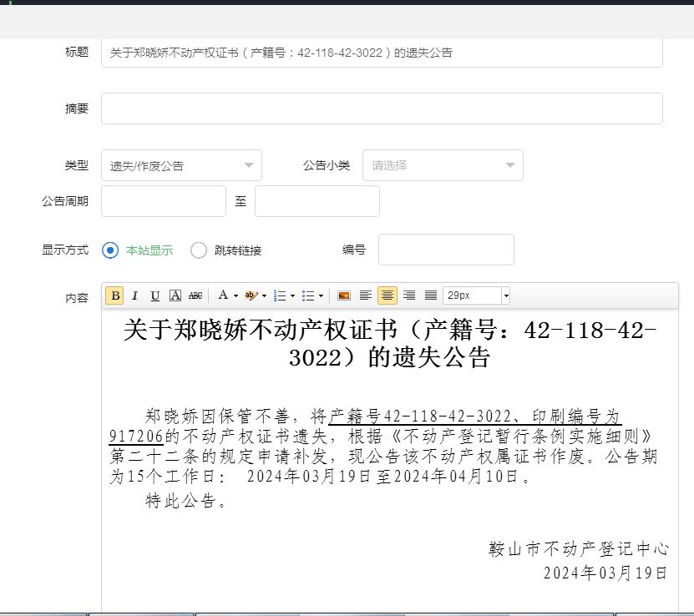Toggle strikethrough ABC button
The height and width of the screenshot is (616, 694).
click(195, 295)
